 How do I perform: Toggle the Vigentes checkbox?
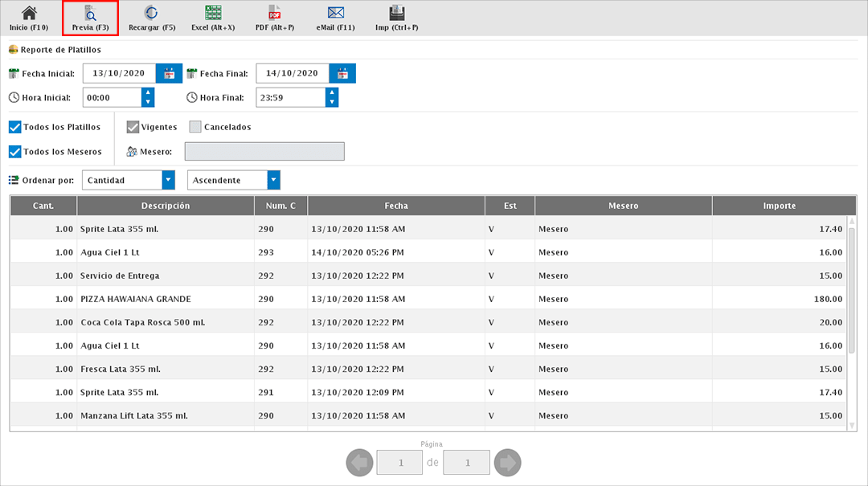pos(133,127)
